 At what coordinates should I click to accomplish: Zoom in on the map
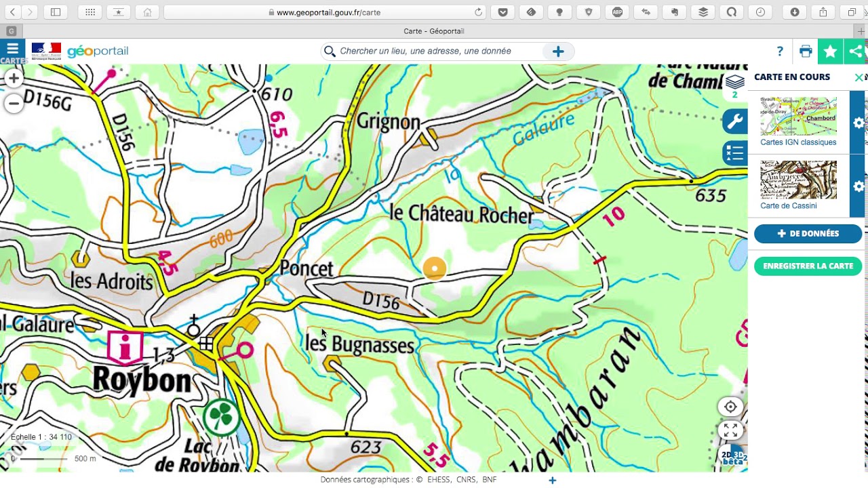click(x=14, y=79)
